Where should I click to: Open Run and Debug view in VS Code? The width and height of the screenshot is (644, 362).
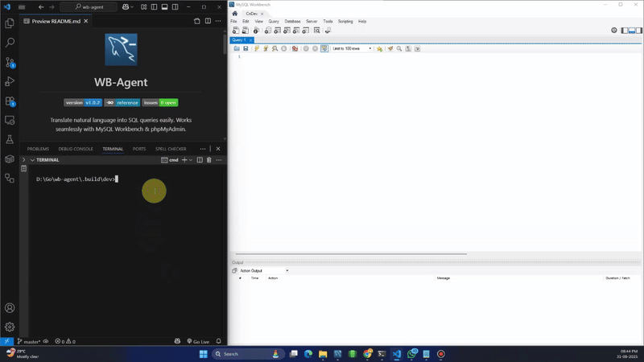tap(10, 81)
